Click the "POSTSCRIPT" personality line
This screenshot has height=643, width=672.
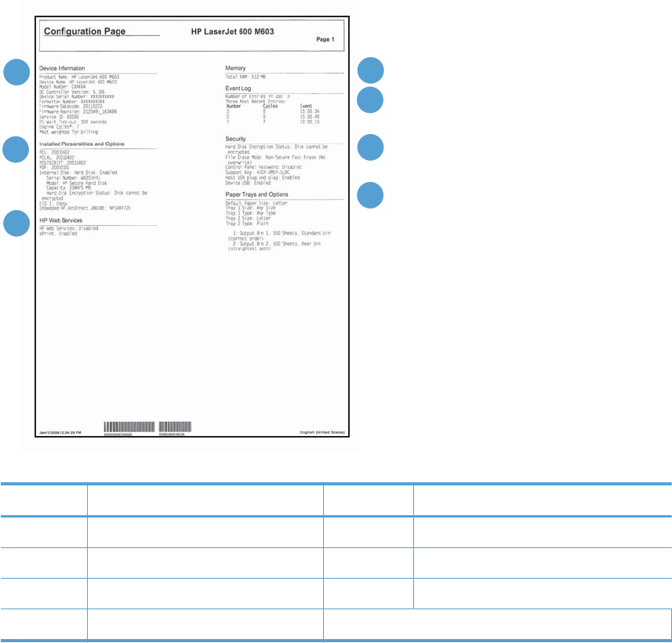63,162
